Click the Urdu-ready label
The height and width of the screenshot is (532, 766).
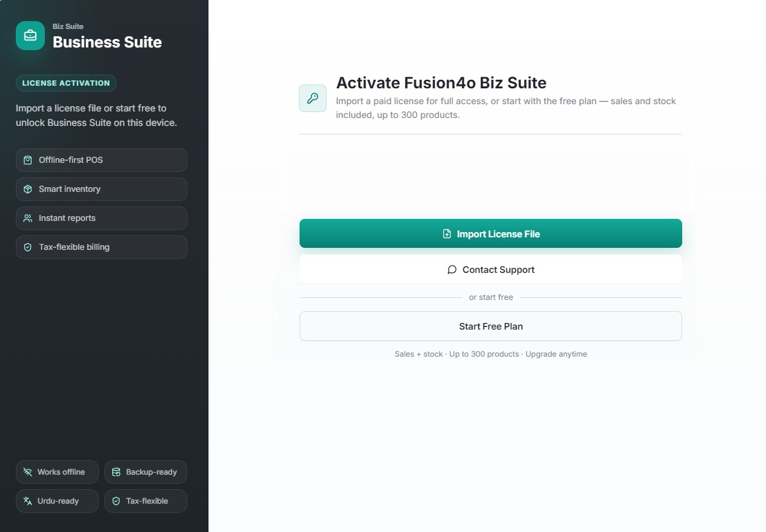click(x=57, y=501)
